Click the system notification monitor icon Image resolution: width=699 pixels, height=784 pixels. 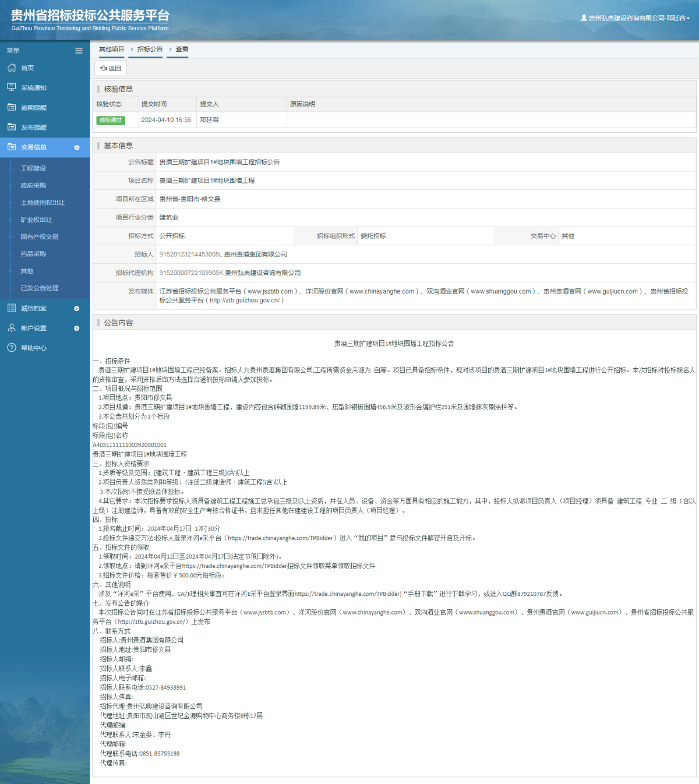(x=12, y=87)
